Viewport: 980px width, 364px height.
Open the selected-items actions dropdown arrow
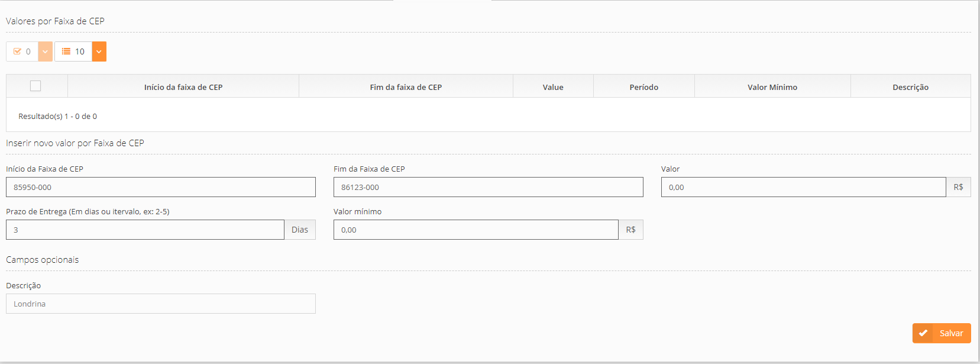pyautogui.click(x=46, y=51)
